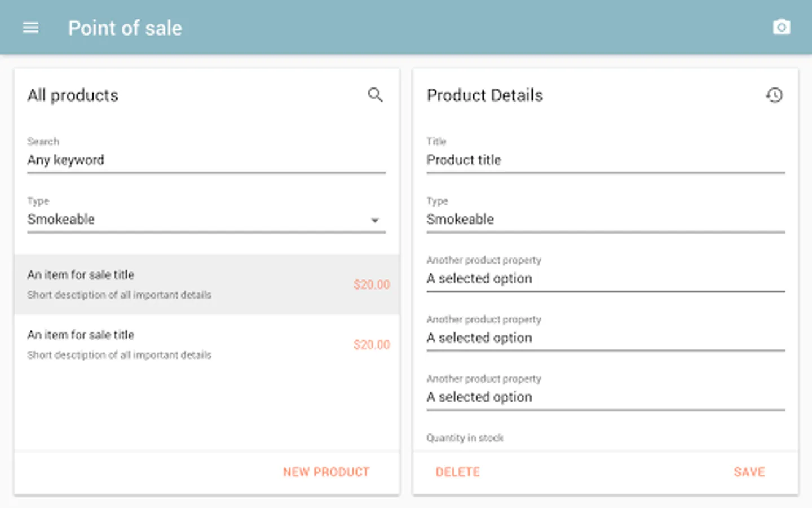812x508 pixels.
Task: Click the 'All products' panel heading
Action: click(73, 95)
